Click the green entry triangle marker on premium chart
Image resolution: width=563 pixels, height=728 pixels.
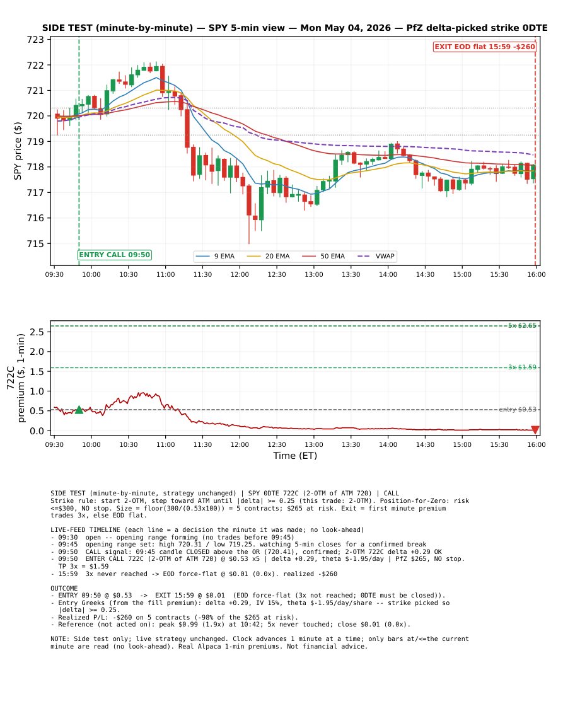[x=79, y=410]
